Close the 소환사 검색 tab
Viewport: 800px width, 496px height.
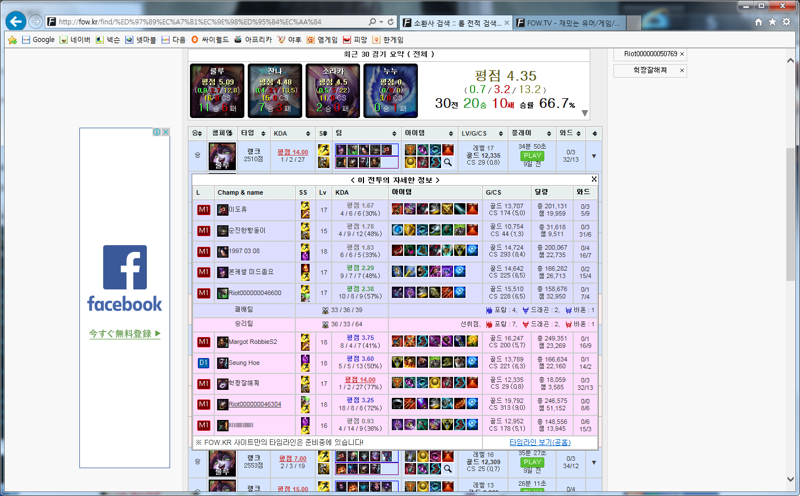pyautogui.click(x=507, y=22)
